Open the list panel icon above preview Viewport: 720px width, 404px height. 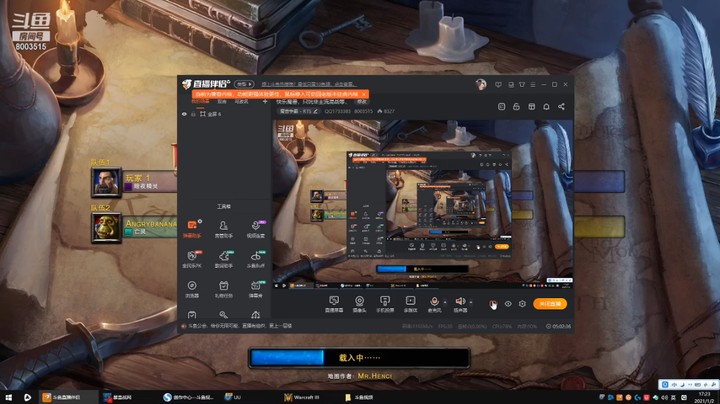(x=501, y=107)
